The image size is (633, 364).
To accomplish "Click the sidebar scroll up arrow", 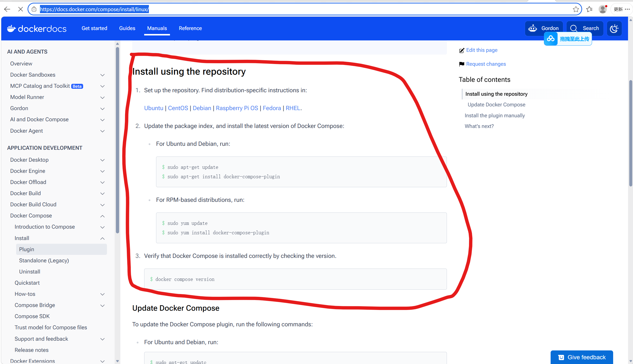I will click(x=117, y=44).
